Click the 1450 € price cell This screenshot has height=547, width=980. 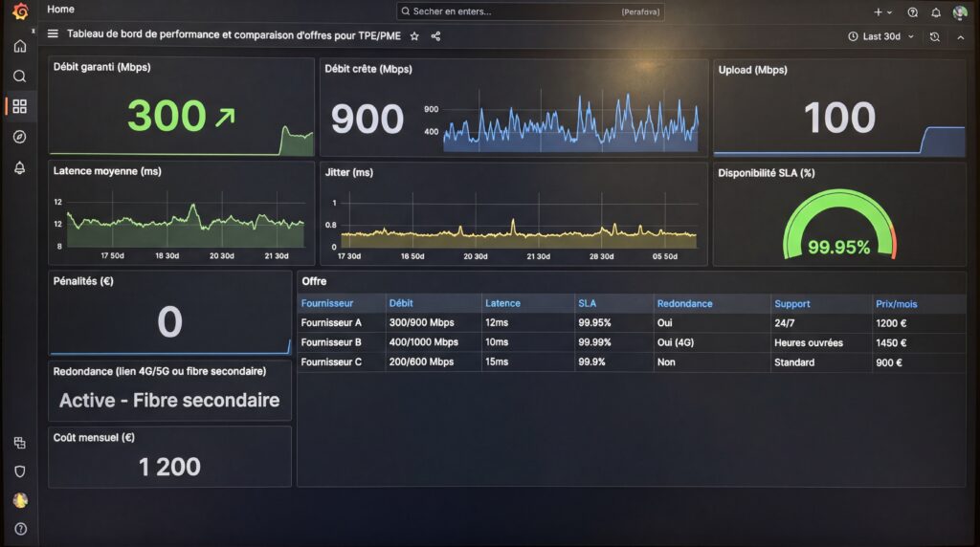(891, 342)
